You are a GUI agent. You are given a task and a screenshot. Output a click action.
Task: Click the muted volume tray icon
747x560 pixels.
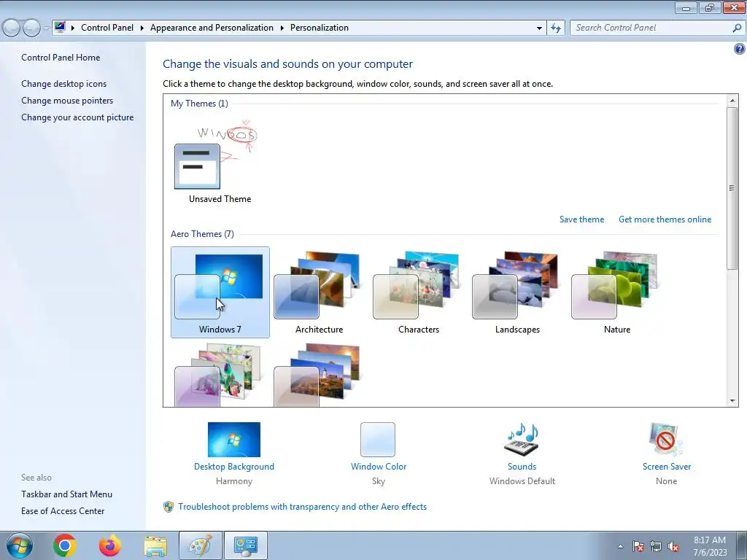click(x=673, y=546)
